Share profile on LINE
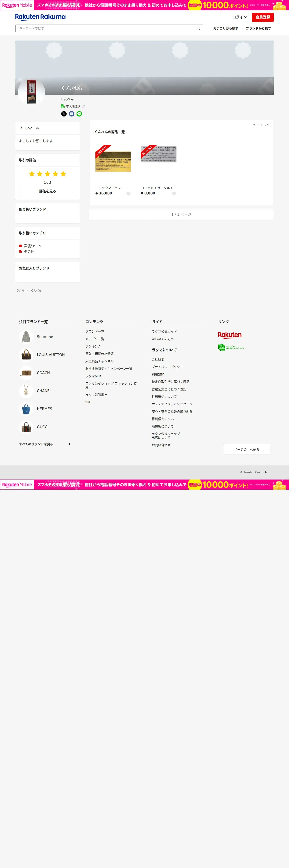Image resolution: width=289 pixels, height=868 pixels. tap(79, 114)
